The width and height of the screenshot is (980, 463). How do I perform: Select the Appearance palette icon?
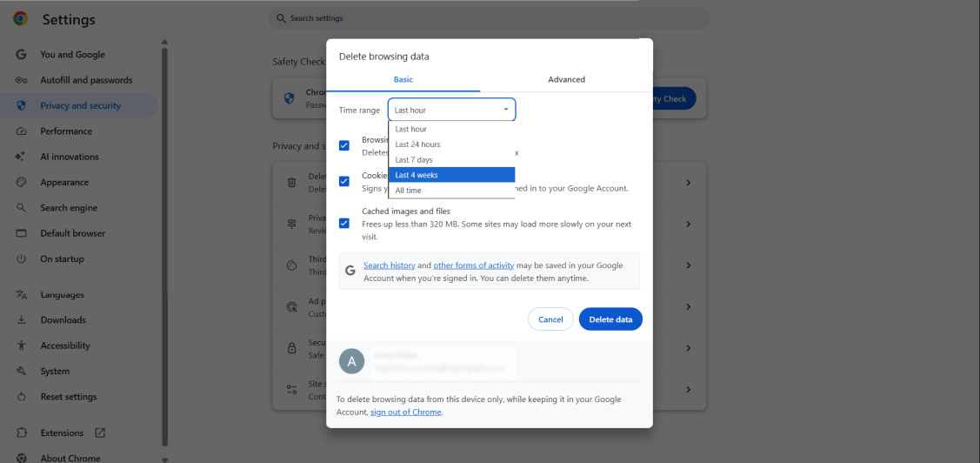point(21,183)
